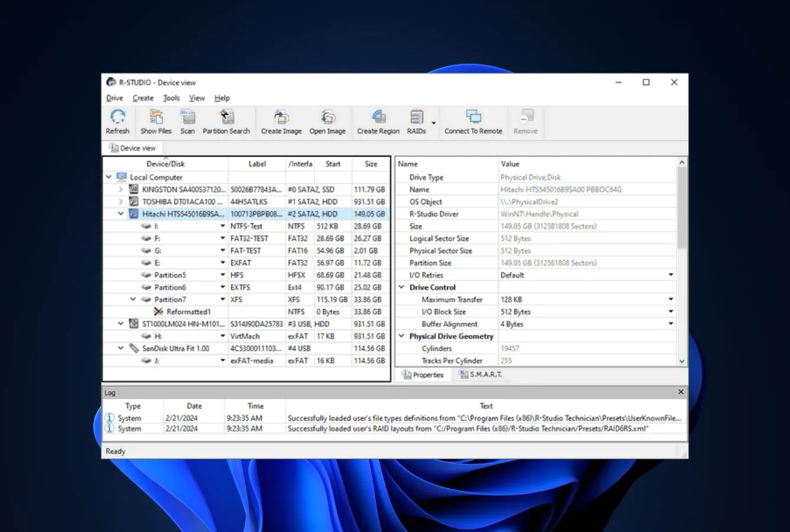The width and height of the screenshot is (790, 532).
Task: Click the G: partition icon
Action: 146,251
